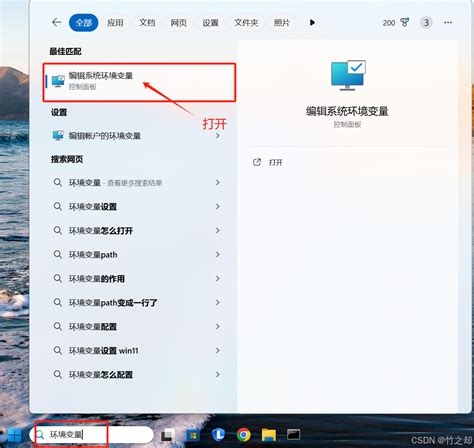Click the search icon beside 环境变量设置 win11

[58, 351]
